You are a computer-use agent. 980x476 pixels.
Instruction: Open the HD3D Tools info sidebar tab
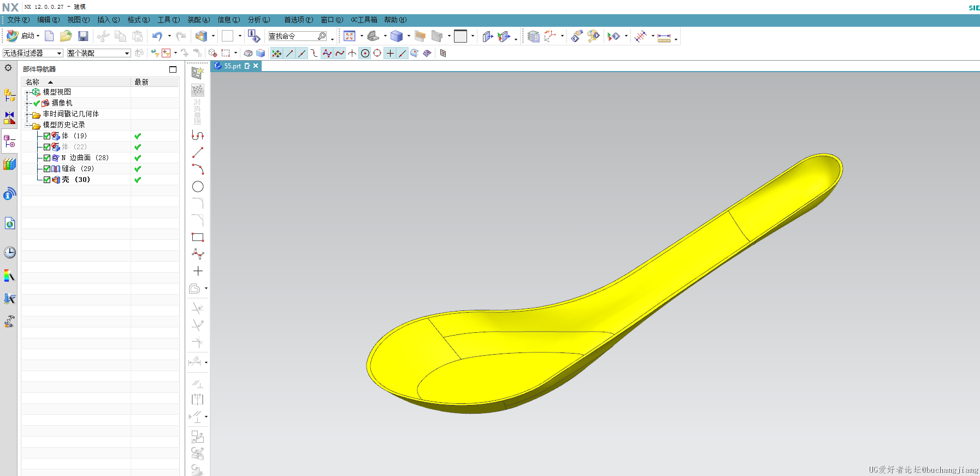coord(9,194)
